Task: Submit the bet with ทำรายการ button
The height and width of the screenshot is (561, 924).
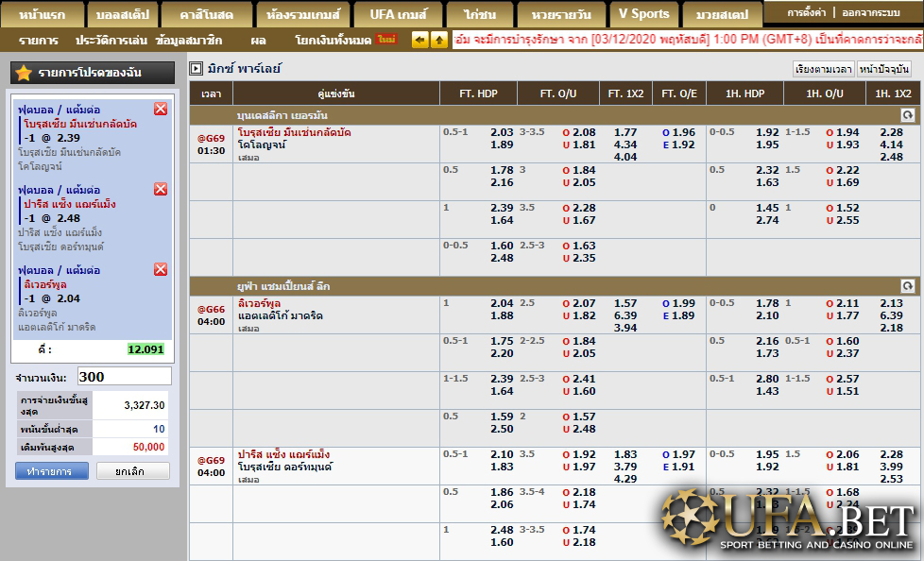Action: [52, 471]
